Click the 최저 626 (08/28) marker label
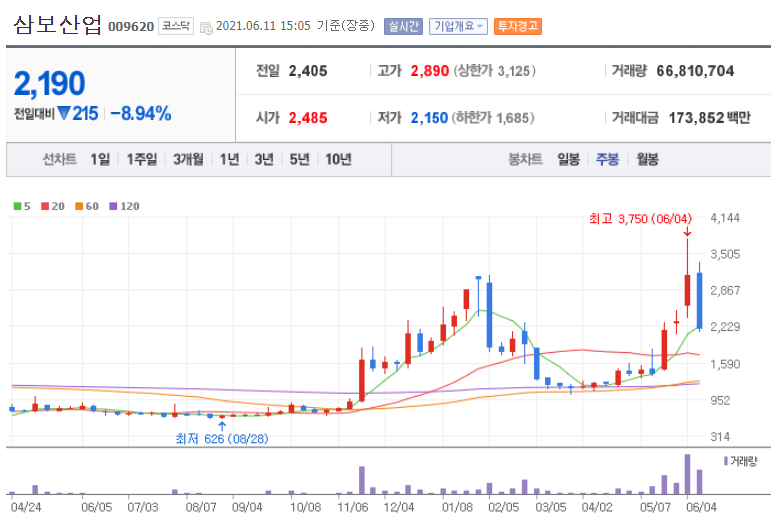Image resolution: width=771 pixels, height=526 pixels. (222, 438)
